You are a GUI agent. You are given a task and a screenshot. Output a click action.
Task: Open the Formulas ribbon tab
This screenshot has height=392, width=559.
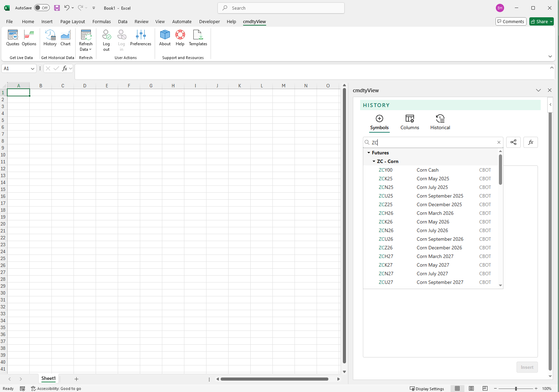click(x=102, y=21)
